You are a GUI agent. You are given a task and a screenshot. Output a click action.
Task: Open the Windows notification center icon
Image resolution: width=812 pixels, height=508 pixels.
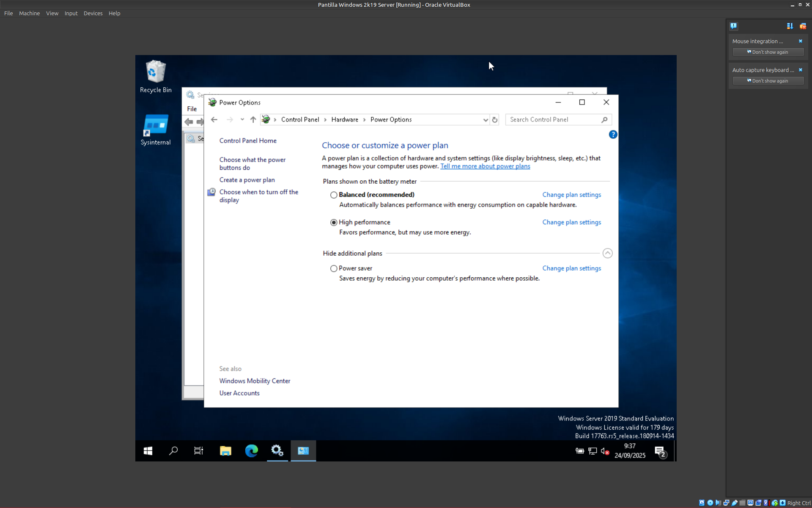tap(660, 452)
